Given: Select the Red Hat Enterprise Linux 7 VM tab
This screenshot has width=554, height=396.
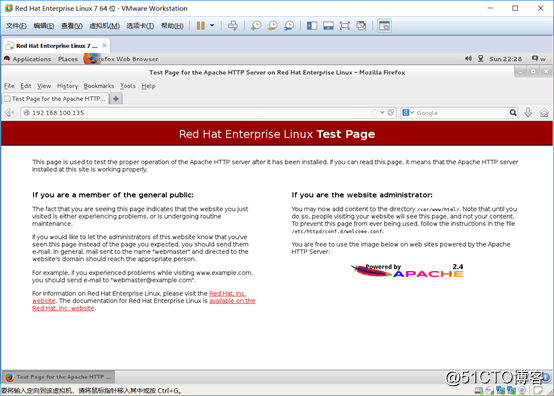Looking at the screenshot, I should click(x=56, y=46).
